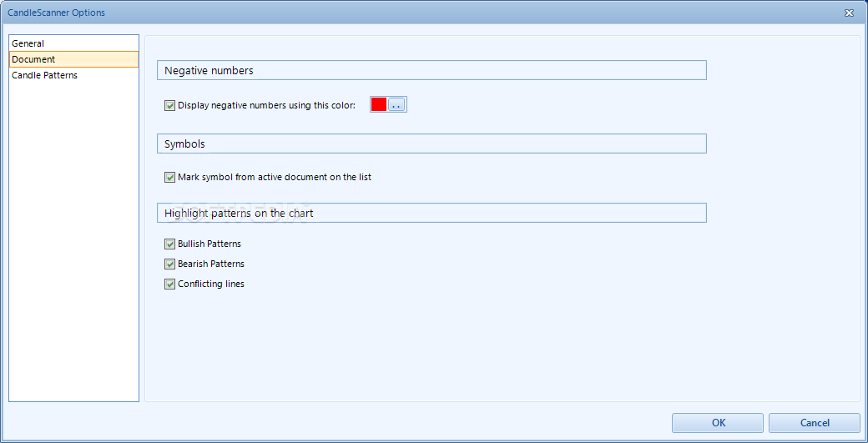Toggle display negative numbers color checkbox
The height and width of the screenshot is (443, 868).
[169, 105]
